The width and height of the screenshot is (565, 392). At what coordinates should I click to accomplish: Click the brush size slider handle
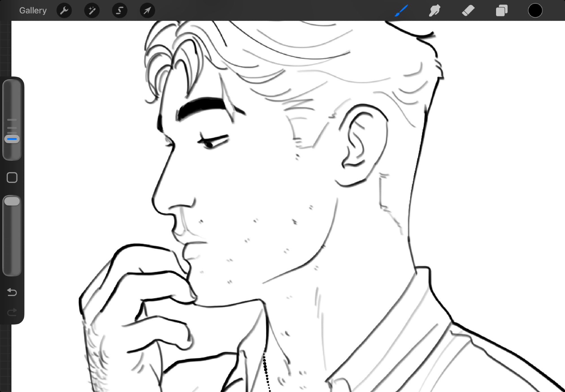click(x=12, y=139)
